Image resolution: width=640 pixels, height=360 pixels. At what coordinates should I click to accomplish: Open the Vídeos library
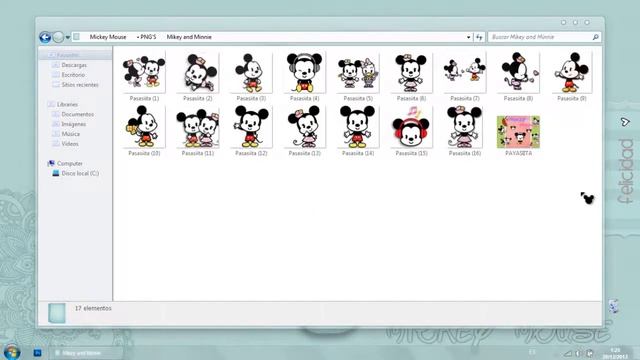(x=70, y=144)
